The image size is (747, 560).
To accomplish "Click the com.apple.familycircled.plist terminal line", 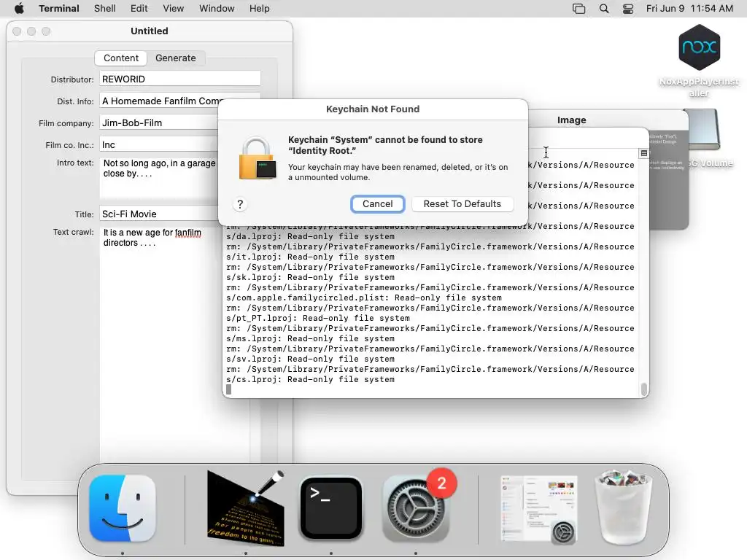I will click(x=364, y=297).
